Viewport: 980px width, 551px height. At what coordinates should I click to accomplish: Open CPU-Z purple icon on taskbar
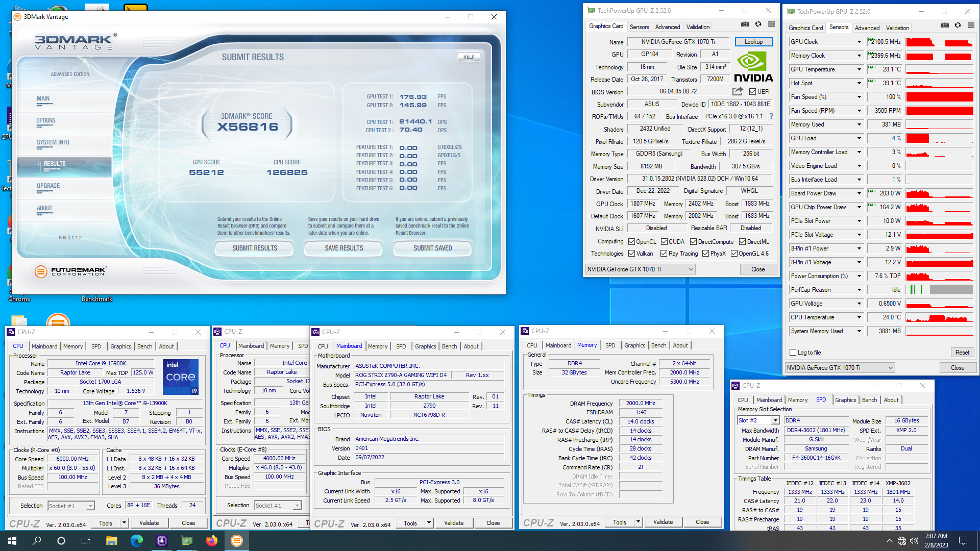[x=162, y=541]
